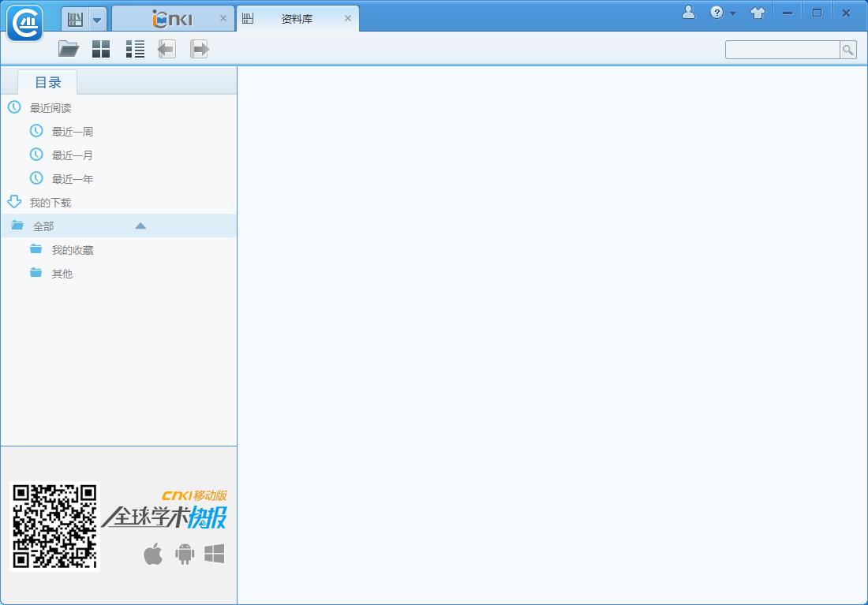Go forward with right arrow icon
The image size is (868, 605).
tap(200, 49)
